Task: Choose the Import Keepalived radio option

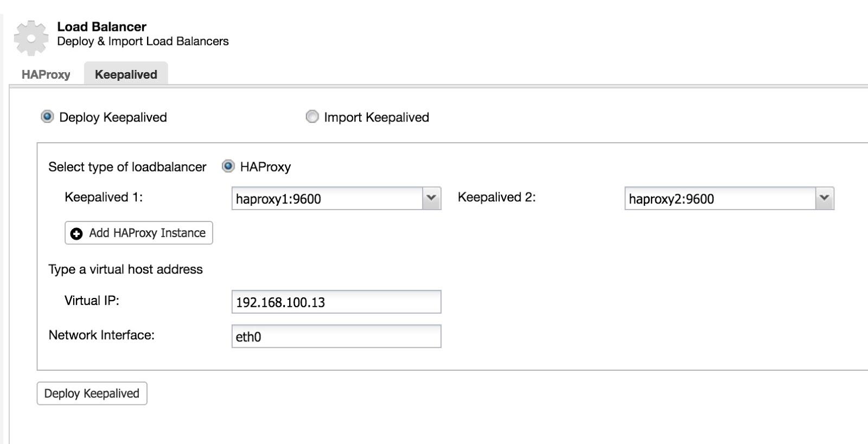Action: pyautogui.click(x=312, y=117)
